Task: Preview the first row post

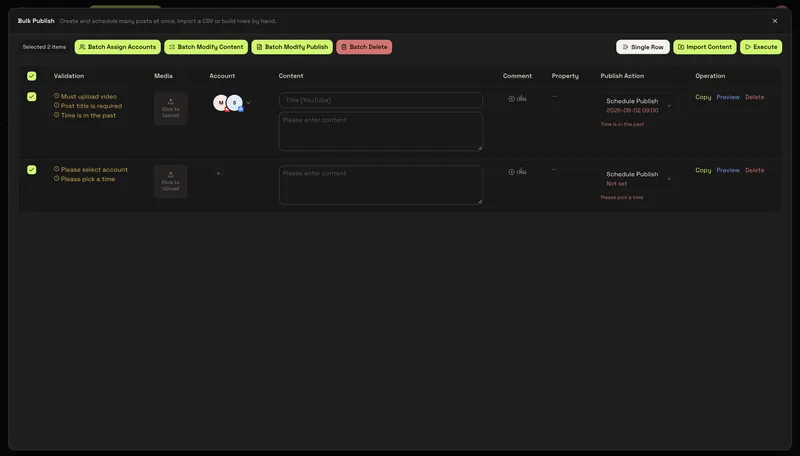Action: 728,97
